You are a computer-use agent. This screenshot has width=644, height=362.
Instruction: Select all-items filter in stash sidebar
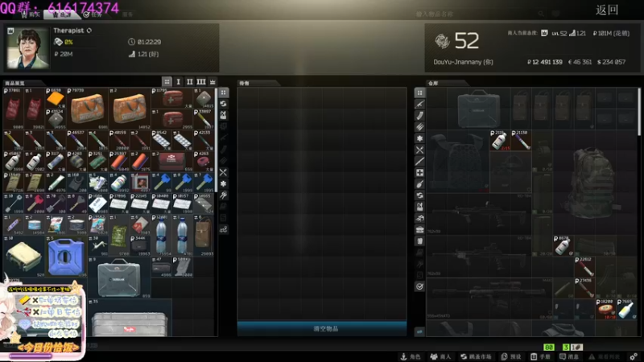pos(419,93)
